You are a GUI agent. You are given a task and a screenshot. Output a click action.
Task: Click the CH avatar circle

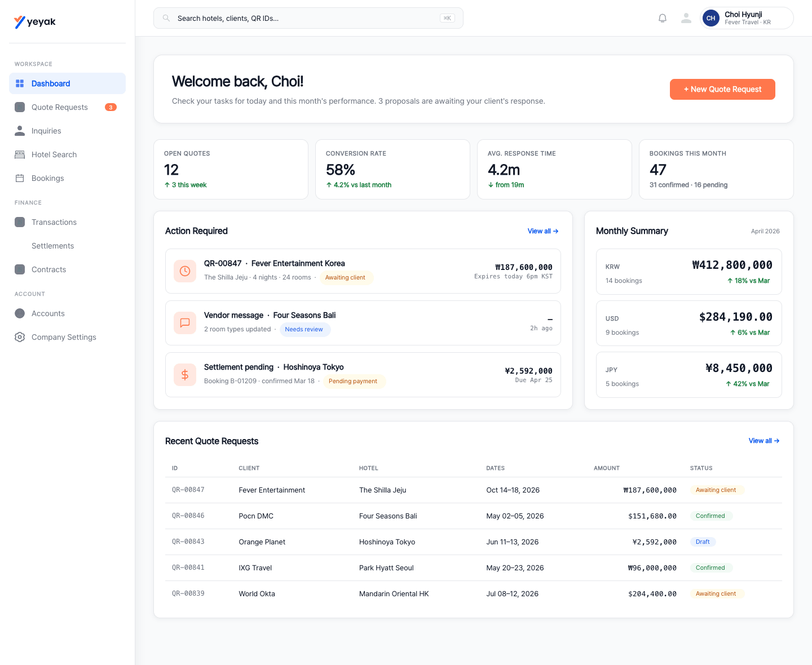(711, 18)
